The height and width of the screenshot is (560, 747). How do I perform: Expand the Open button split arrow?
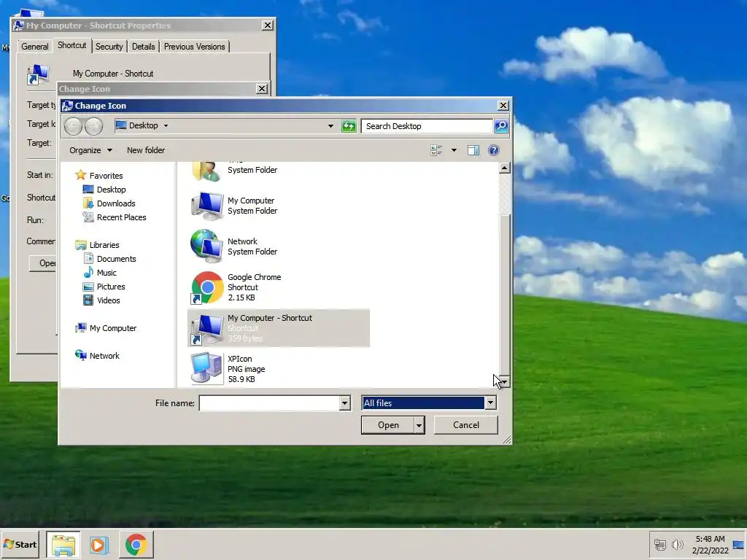(419, 425)
